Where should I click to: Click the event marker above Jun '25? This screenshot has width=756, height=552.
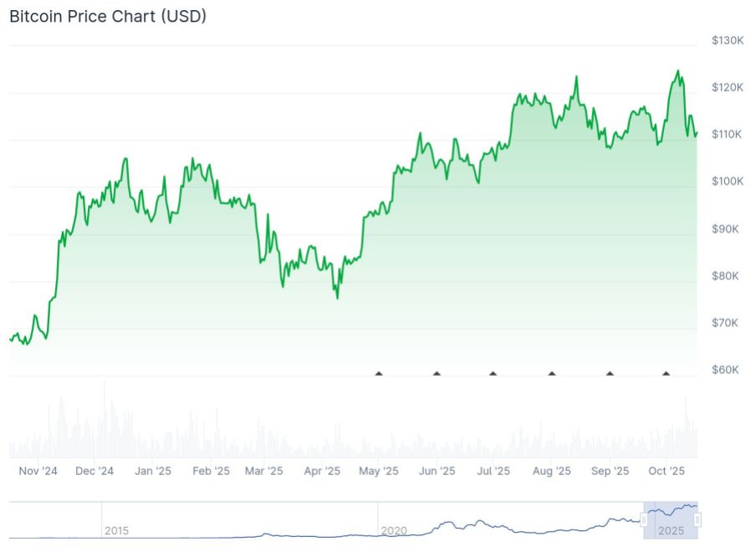(x=437, y=373)
